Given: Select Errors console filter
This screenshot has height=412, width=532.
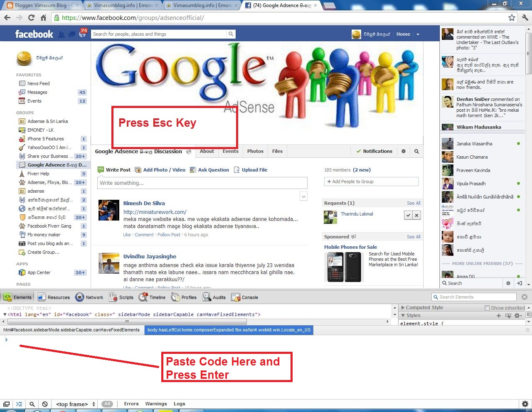Looking at the screenshot, I should pos(131,404).
